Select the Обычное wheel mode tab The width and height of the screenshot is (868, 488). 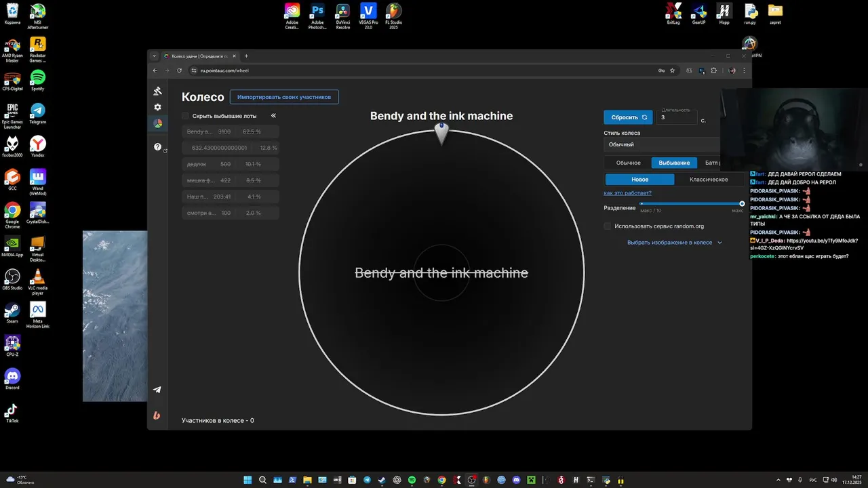pyautogui.click(x=628, y=163)
